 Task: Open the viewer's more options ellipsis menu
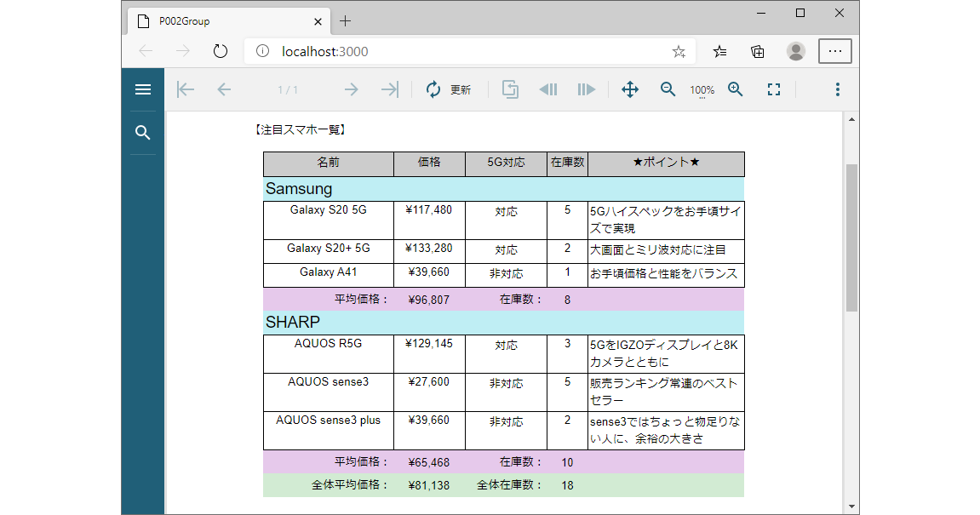tap(838, 89)
